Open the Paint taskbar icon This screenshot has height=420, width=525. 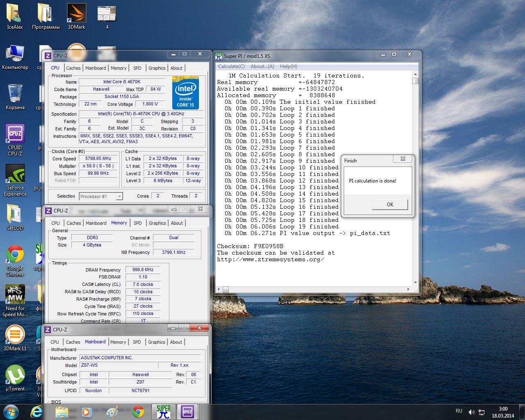[112, 412]
